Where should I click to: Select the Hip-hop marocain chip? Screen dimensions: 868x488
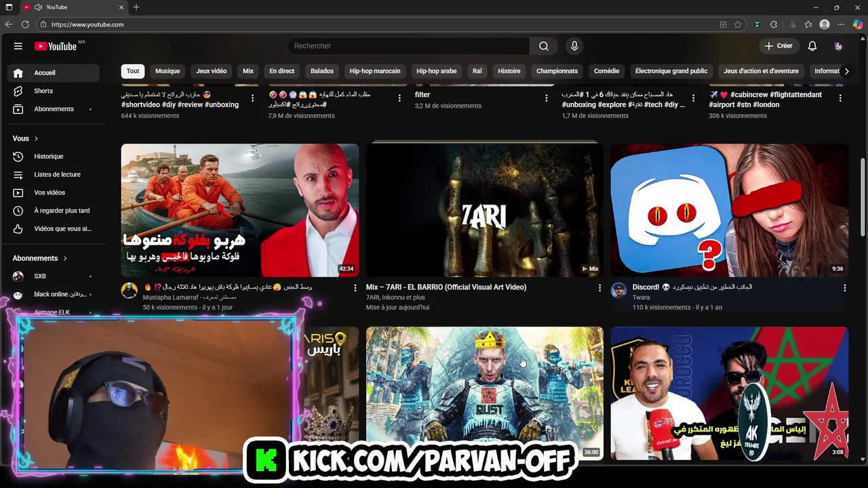click(375, 71)
